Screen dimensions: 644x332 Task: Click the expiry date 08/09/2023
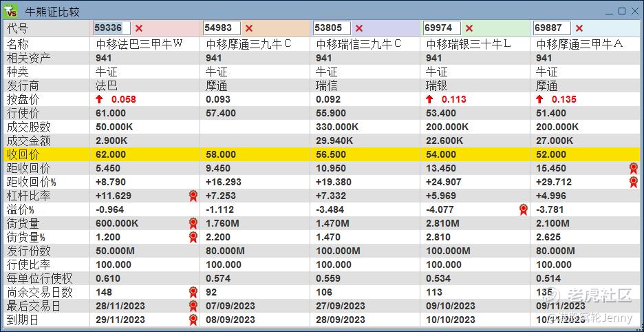click(x=230, y=320)
